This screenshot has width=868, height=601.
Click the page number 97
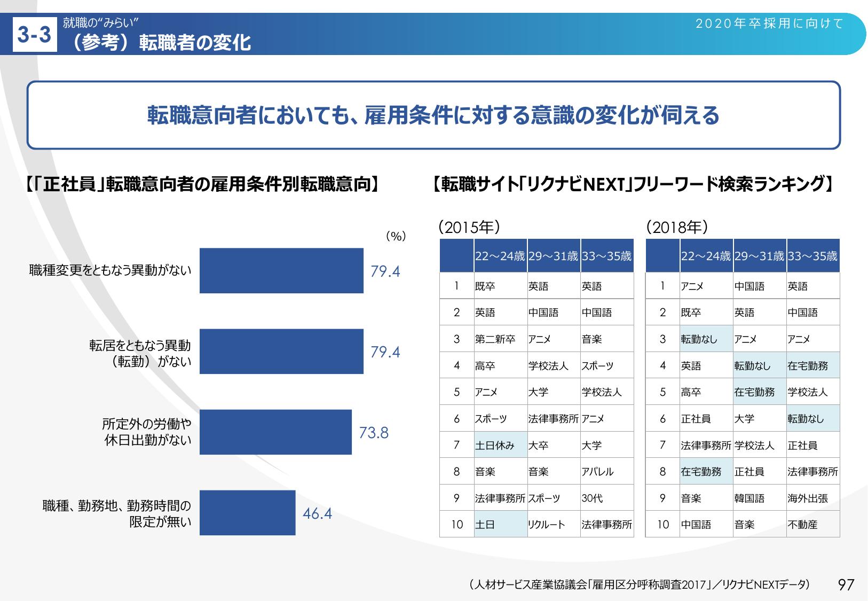tap(846, 584)
